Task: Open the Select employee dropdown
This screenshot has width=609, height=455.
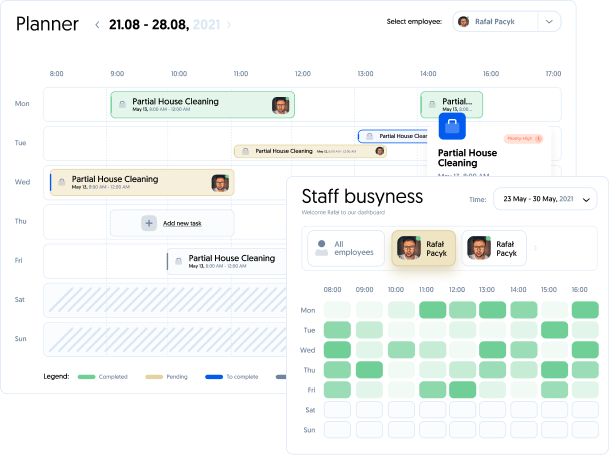Action: point(549,21)
